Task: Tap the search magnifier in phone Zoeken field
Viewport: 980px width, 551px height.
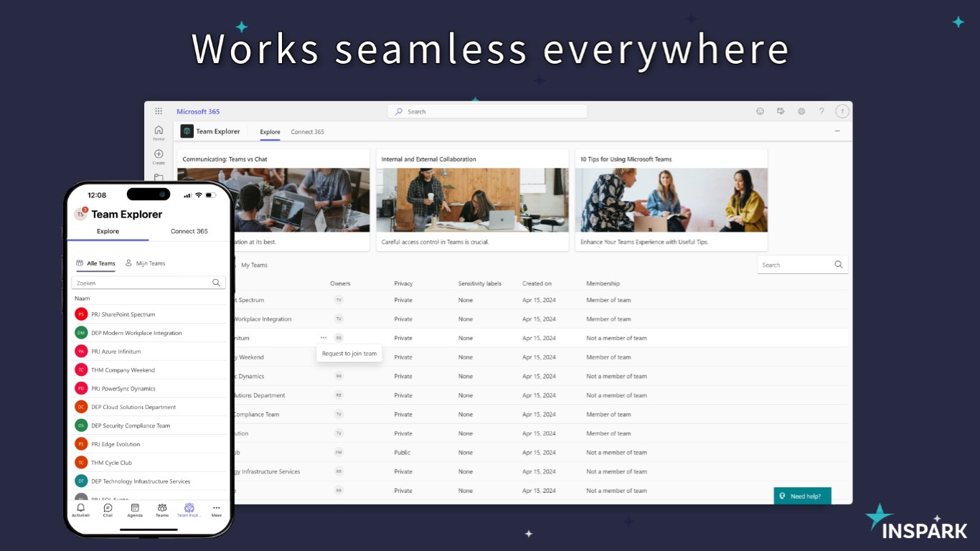Action: (216, 283)
